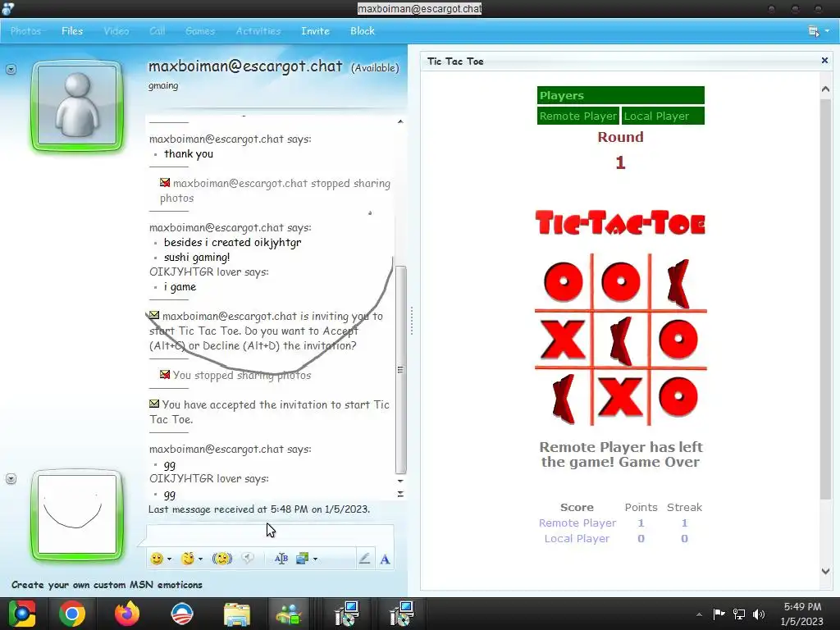Click the chat history scroll down arrow

(400, 481)
